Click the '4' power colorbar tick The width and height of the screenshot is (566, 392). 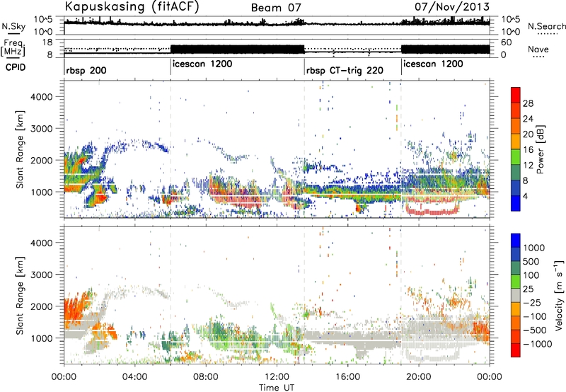click(525, 197)
